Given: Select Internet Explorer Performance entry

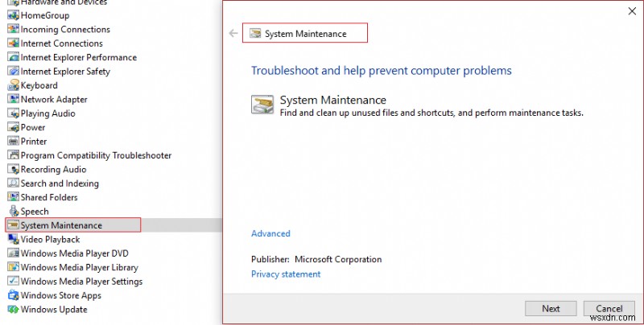Looking at the screenshot, I should point(78,58).
